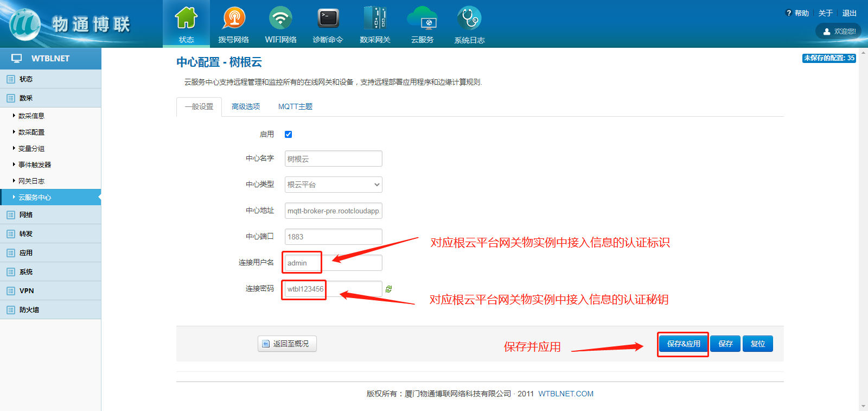Click the list icon beside VPN in sidebar
Viewport: 868px width, 411px height.
click(x=11, y=291)
